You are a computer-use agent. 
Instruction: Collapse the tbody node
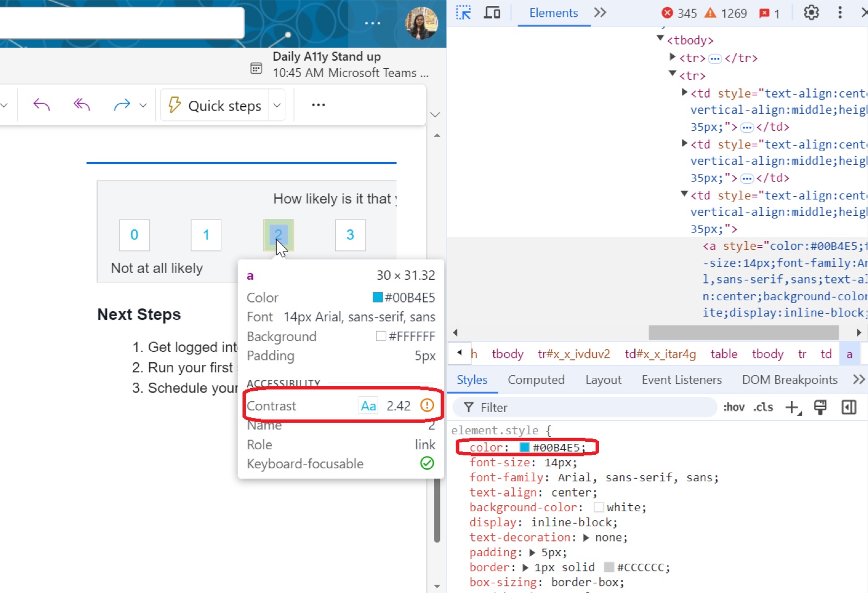[x=660, y=38]
